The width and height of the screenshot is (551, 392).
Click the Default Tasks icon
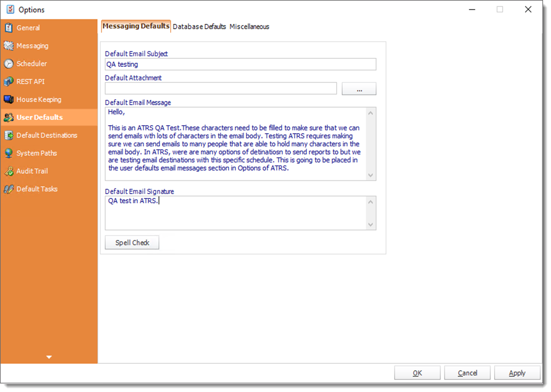point(8,189)
